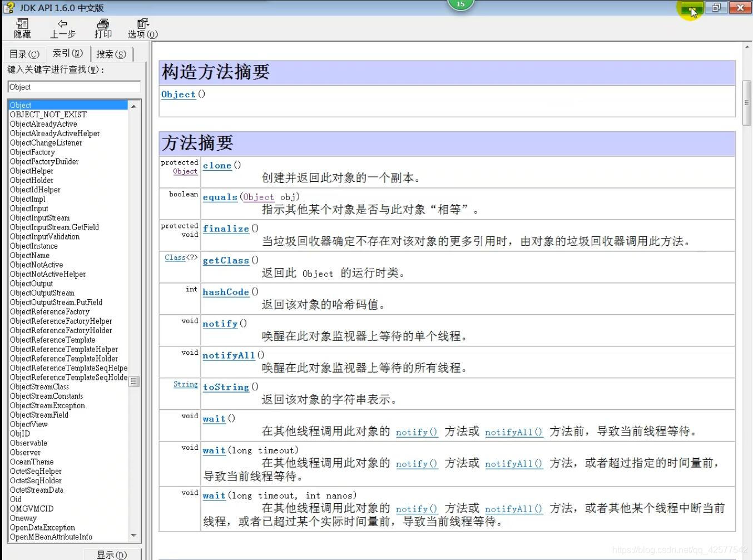Click the keyword input field containing Object

point(74,87)
